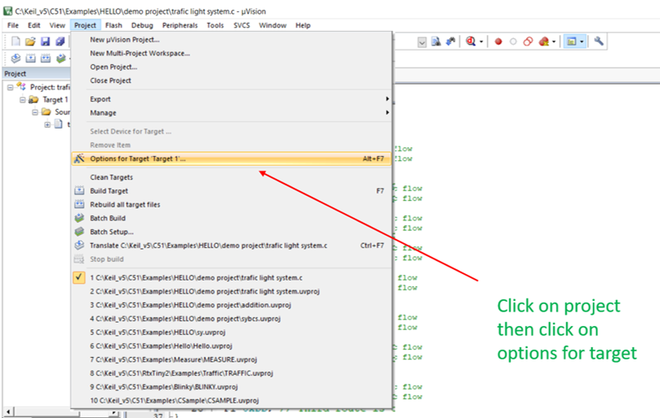Click the µVision title bar app icon
Image resolution: width=660 pixels, height=418 pixels.
[7, 11]
